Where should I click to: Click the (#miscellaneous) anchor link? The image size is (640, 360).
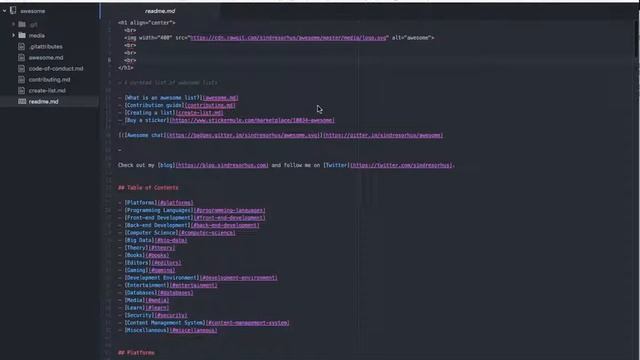pos(193,330)
